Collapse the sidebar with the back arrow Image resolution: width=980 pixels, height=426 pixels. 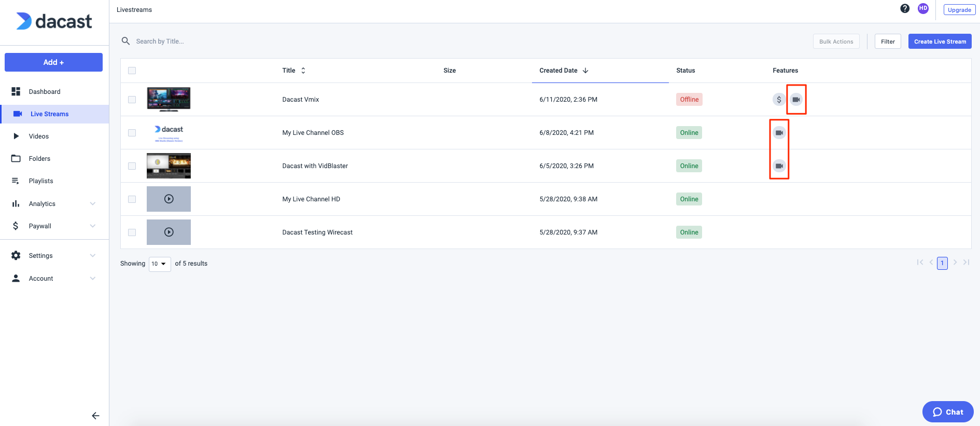click(95, 416)
